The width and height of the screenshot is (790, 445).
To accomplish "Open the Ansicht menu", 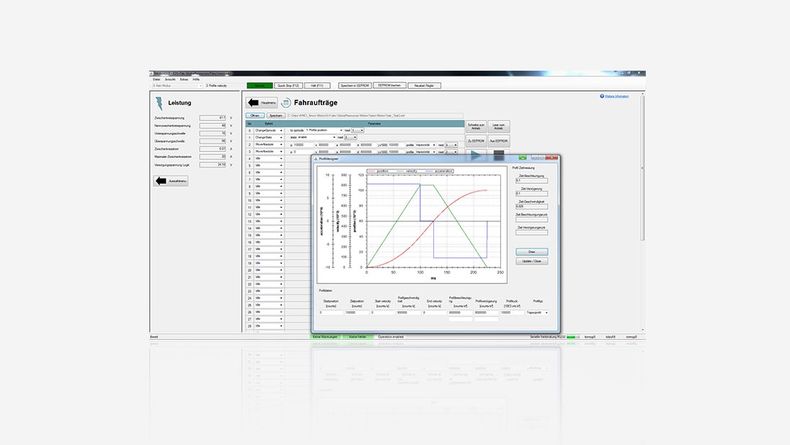I will coord(170,78).
